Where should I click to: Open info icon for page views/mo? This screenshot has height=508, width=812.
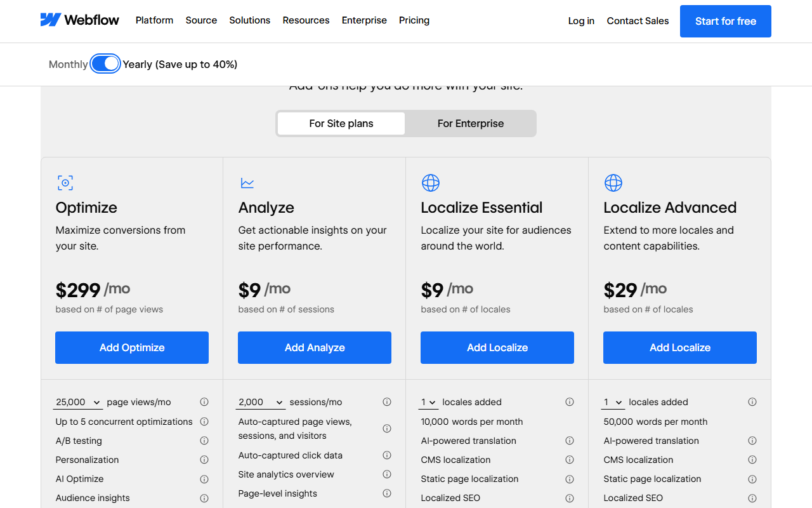point(204,402)
